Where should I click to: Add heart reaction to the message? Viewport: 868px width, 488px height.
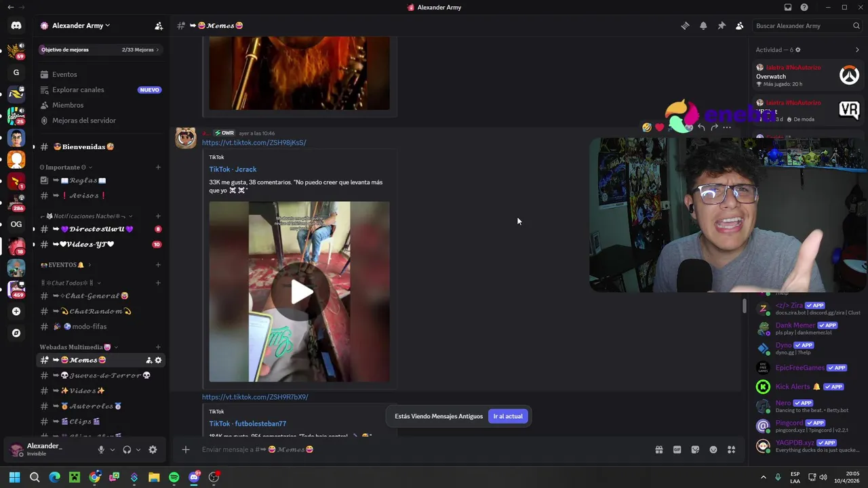pos(659,127)
